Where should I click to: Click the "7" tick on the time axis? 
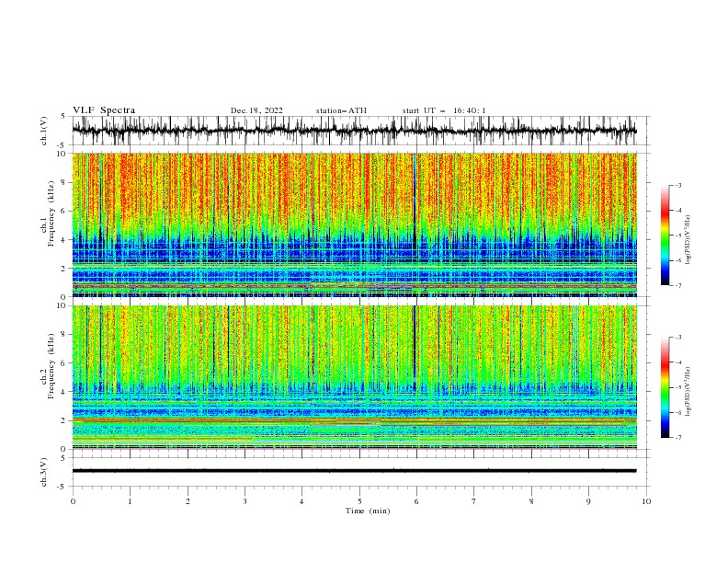[474, 501]
